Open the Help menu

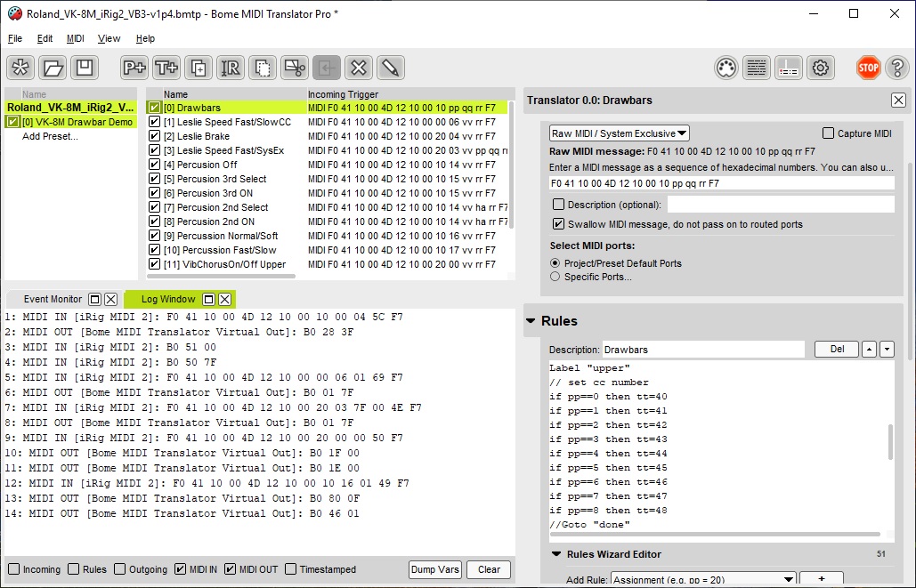pos(145,38)
